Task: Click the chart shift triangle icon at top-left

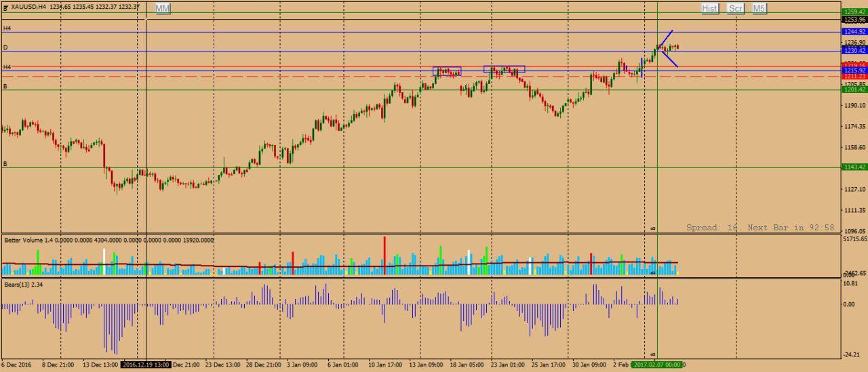Action: tap(5, 7)
